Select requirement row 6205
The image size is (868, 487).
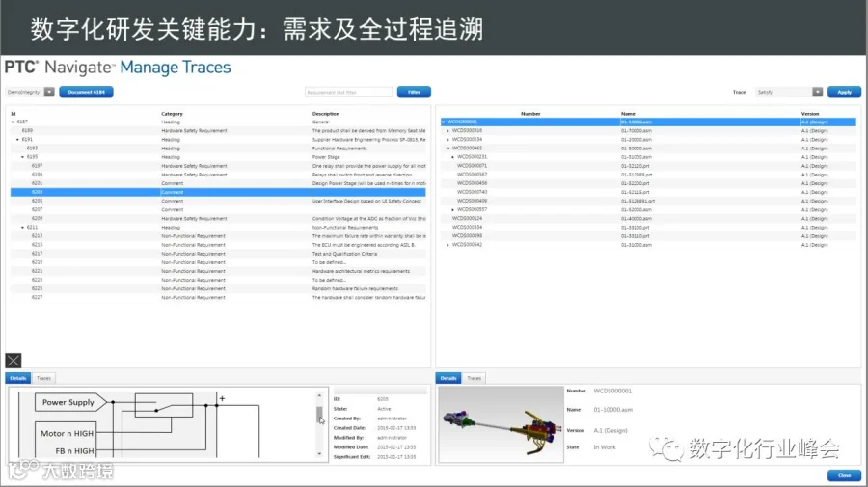[218, 201]
